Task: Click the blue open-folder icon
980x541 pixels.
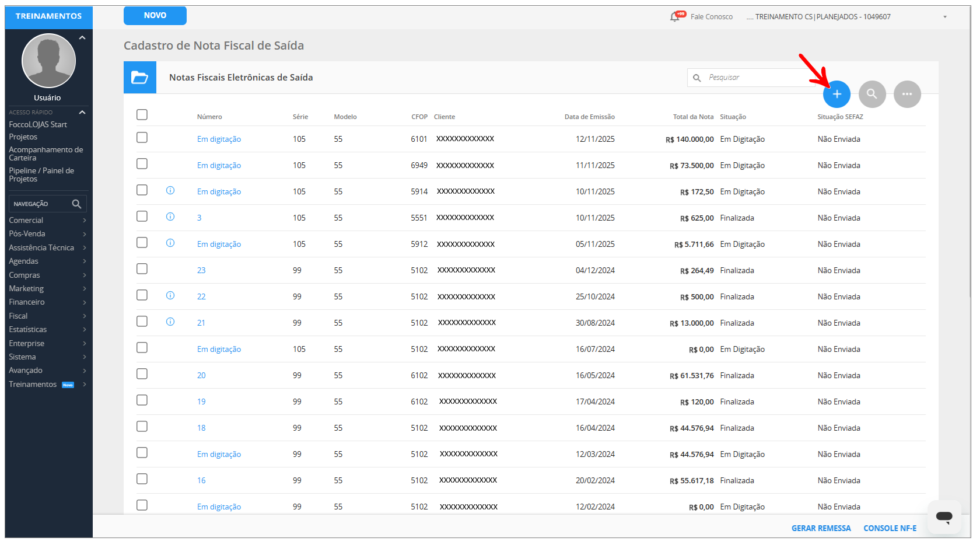Action: pos(140,78)
